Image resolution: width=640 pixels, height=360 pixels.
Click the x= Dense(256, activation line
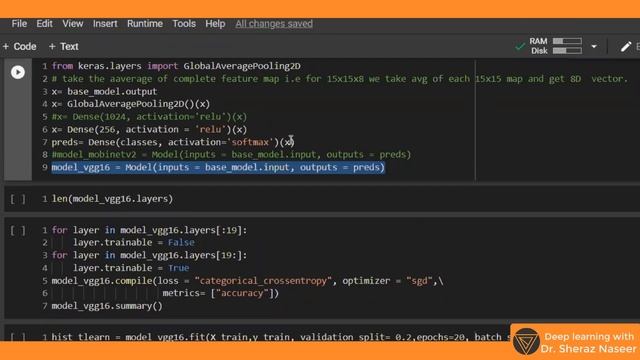(x=149, y=129)
